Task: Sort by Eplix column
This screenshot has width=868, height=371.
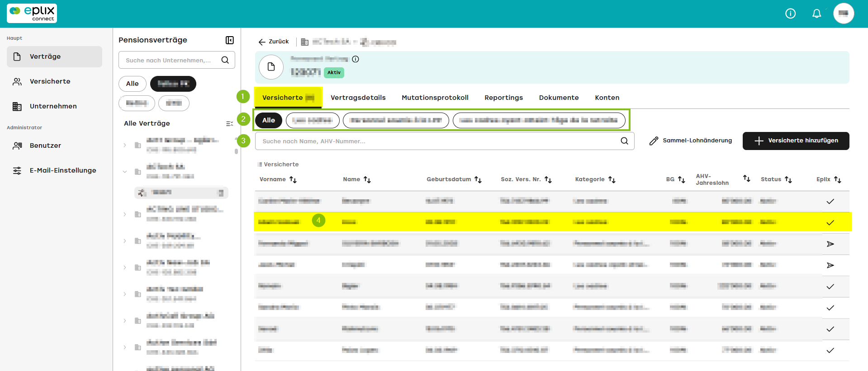Action: point(838,180)
